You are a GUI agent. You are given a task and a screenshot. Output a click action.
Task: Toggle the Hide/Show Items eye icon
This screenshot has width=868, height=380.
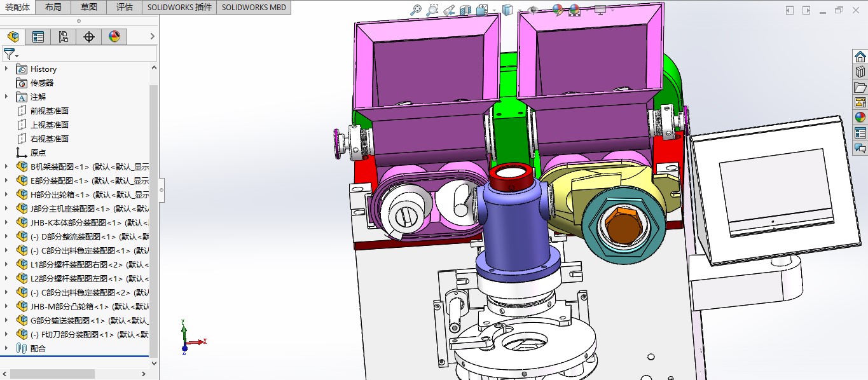point(533,10)
